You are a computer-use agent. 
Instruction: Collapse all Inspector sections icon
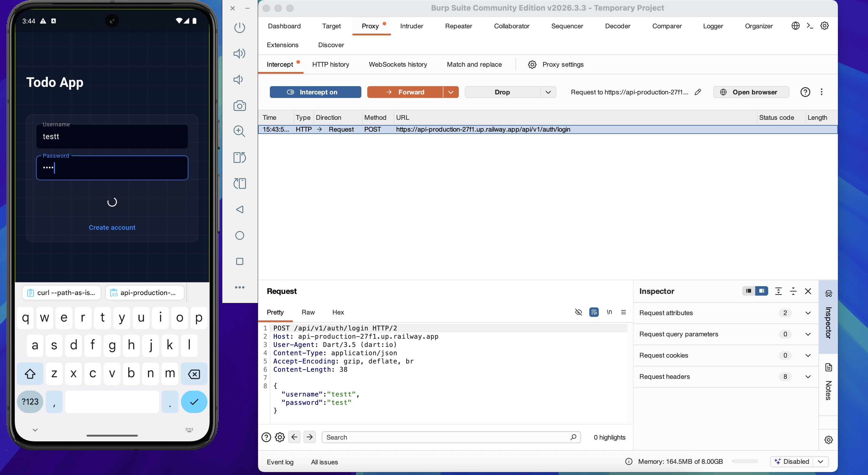coord(793,291)
